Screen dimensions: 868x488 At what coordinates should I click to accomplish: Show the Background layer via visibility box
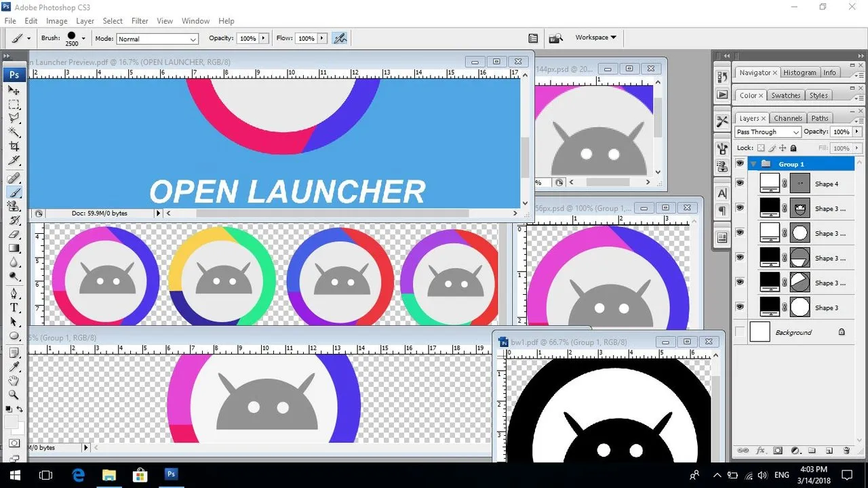(x=740, y=332)
